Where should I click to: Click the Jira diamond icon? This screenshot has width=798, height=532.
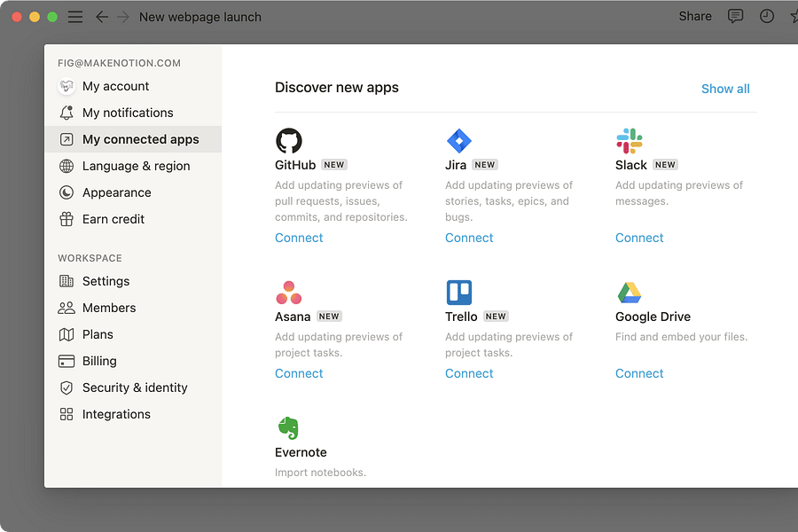coord(459,140)
